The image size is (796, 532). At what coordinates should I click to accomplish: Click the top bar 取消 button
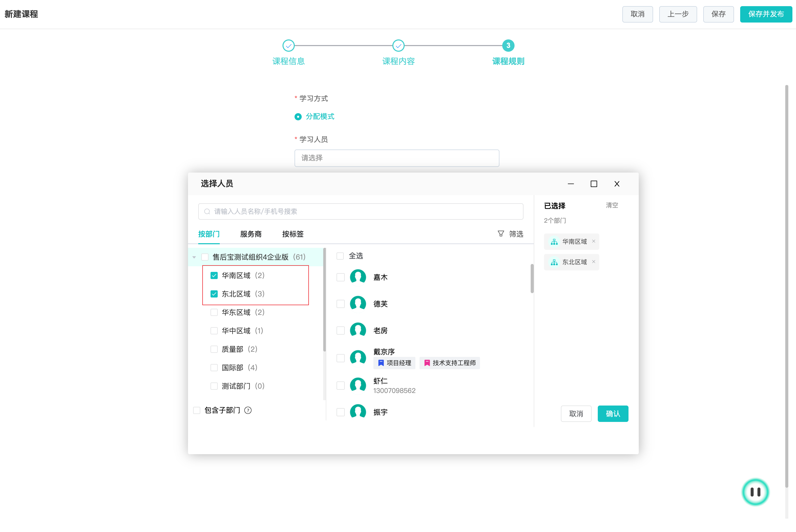[x=637, y=14]
